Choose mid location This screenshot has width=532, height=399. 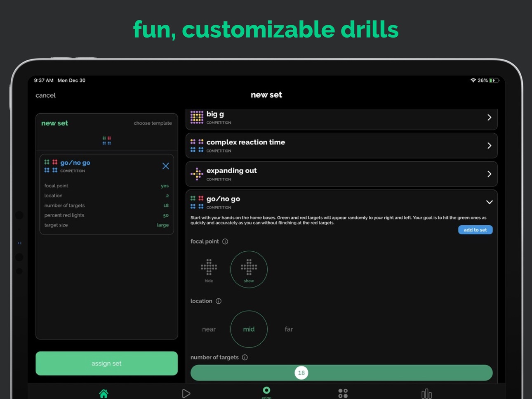[249, 329]
